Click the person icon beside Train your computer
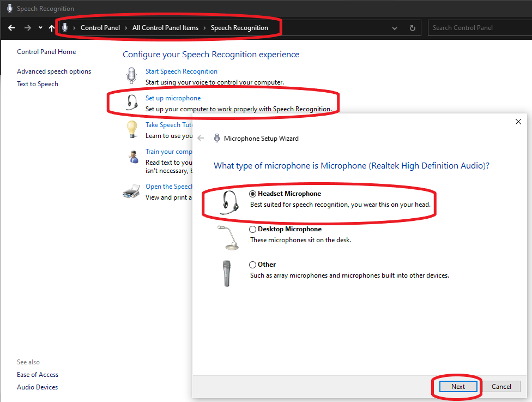This screenshot has height=402, width=532. [134, 157]
